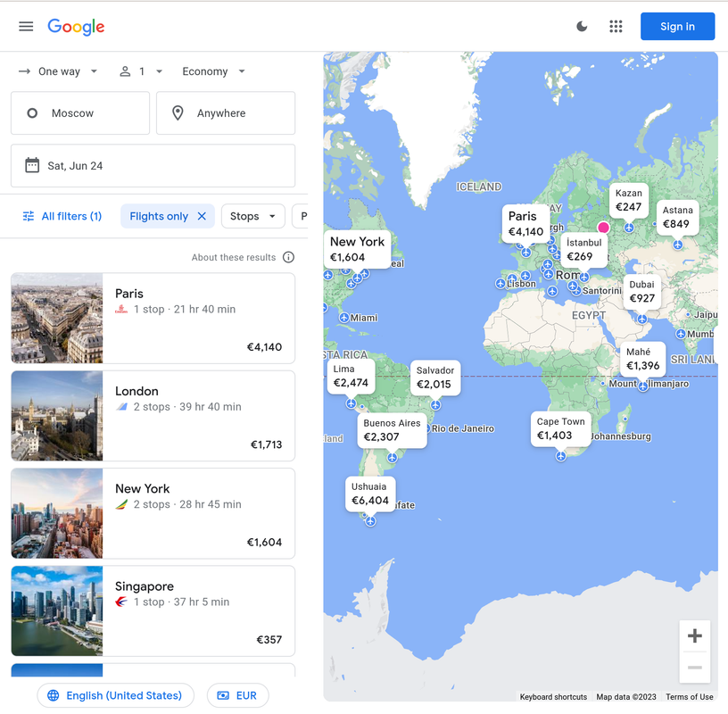Remove the Flights only filter chip
The width and height of the screenshot is (728, 714).
coord(202,216)
